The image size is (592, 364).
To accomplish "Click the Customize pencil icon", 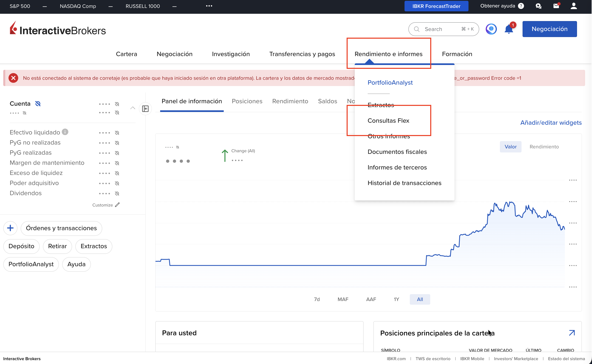I will pos(117,205).
